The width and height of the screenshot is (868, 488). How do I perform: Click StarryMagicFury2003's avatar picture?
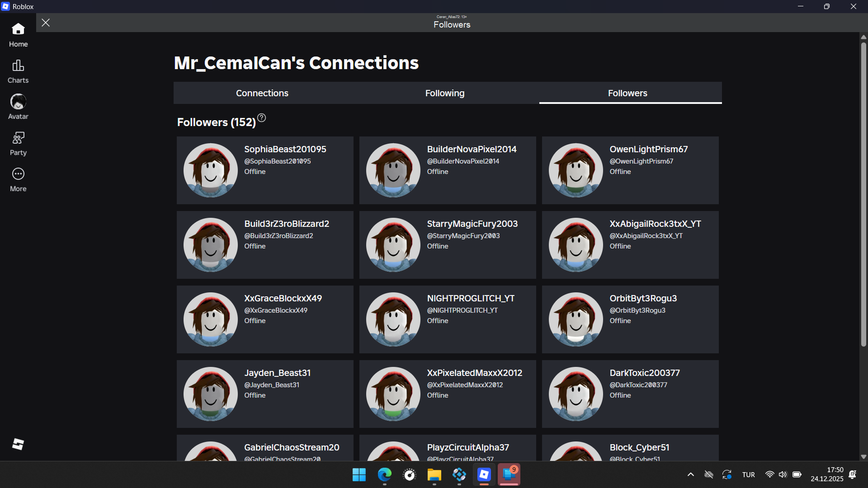[x=393, y=245]
